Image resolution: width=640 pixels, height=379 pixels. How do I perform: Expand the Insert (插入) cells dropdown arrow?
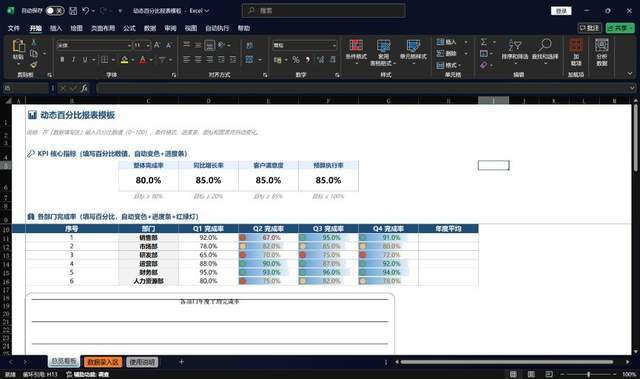466,42
